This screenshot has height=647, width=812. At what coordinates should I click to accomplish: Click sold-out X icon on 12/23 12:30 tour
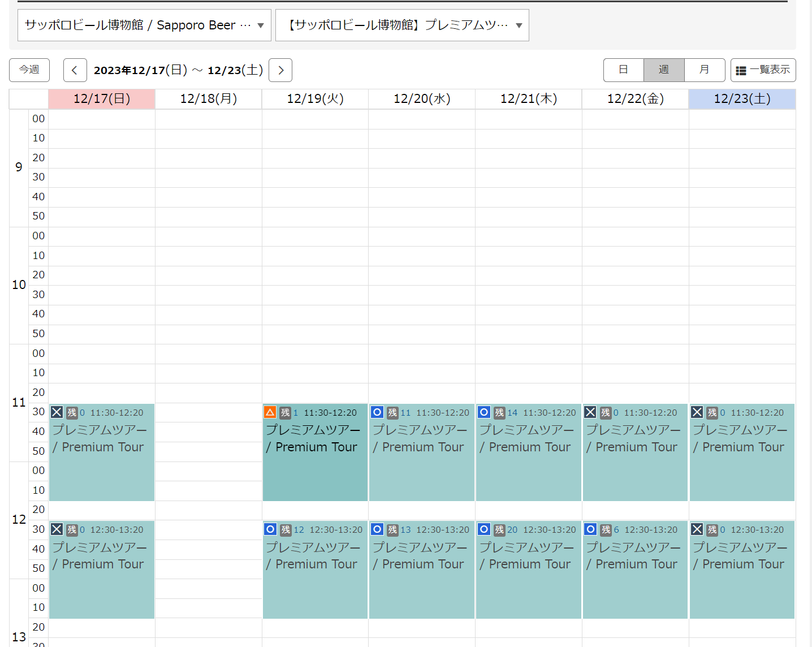click(x=697, y=529)
